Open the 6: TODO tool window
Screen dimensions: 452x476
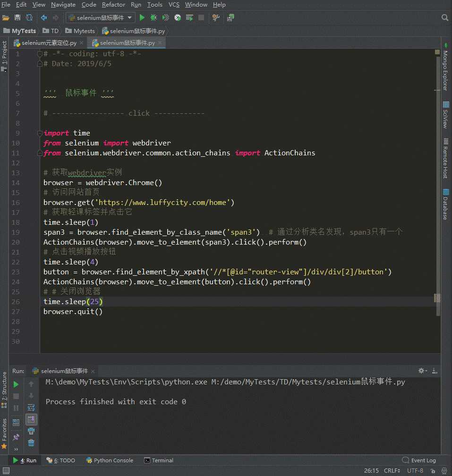[x=61, y=460]
